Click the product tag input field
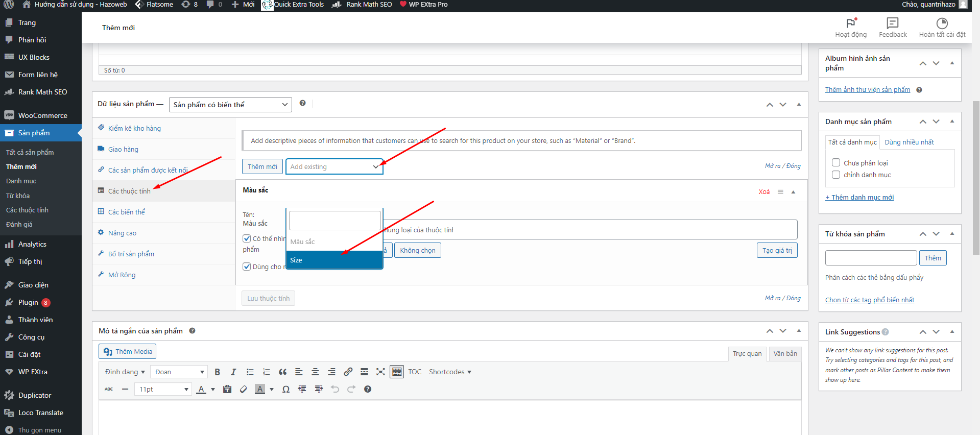 coord(871,258)
